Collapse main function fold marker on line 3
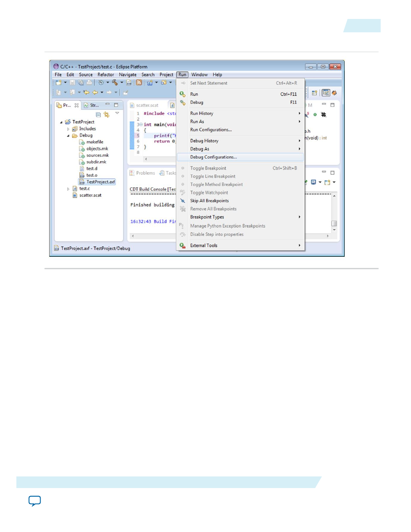 pos(141,124)
